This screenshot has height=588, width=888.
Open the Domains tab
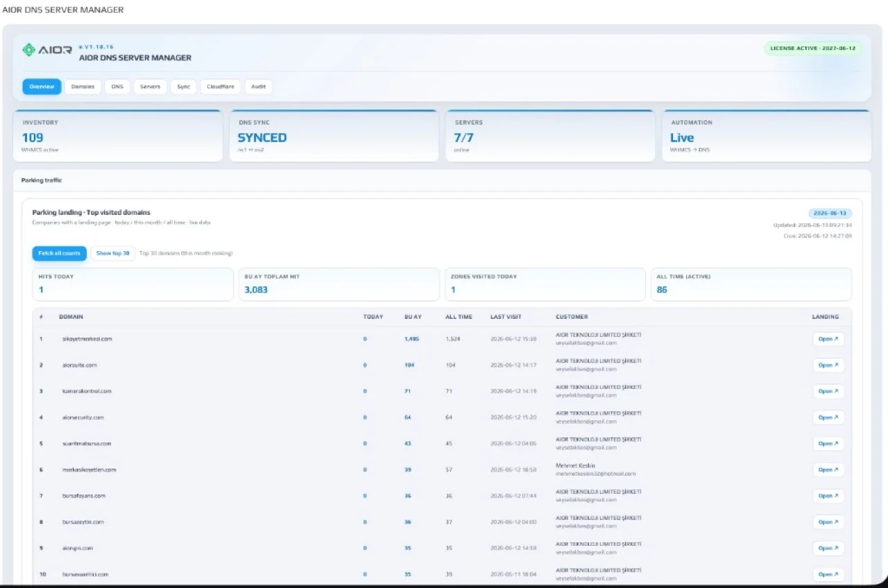[x=83, y=87]
